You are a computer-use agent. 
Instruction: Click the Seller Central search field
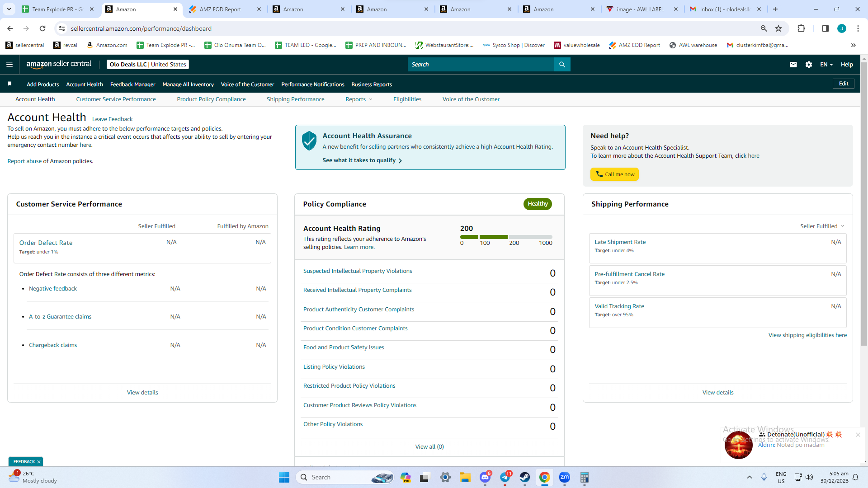pyautogui.click(x=481, y=65)
